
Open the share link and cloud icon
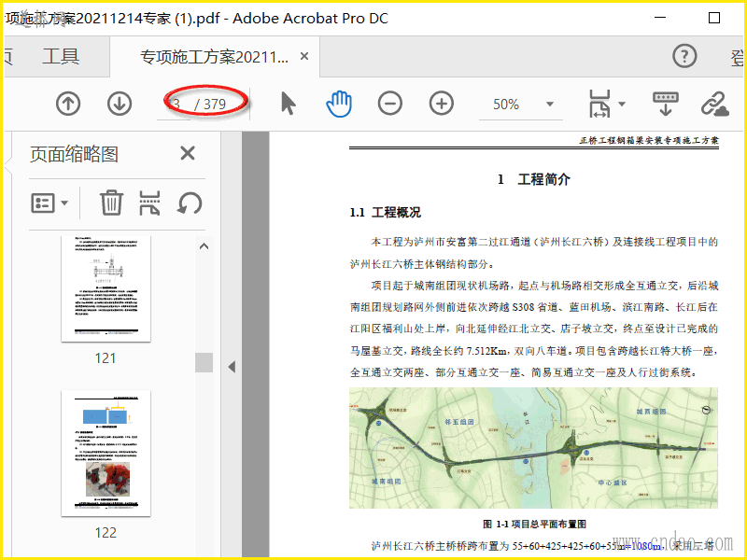[715, 104]
